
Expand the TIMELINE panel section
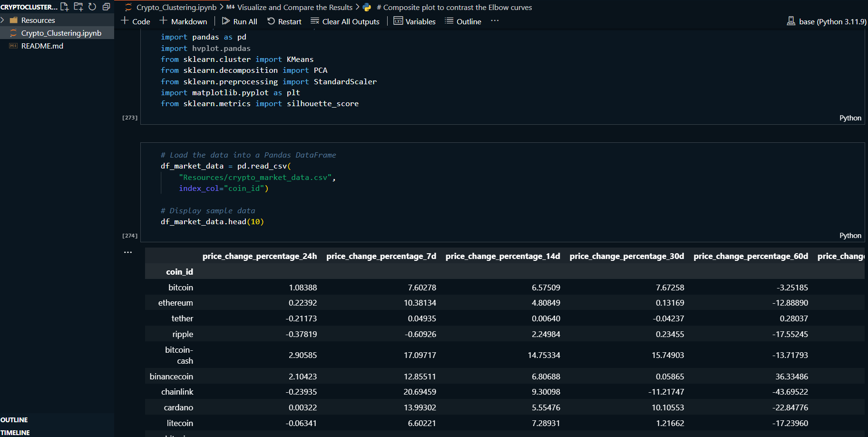pos(15,432)
